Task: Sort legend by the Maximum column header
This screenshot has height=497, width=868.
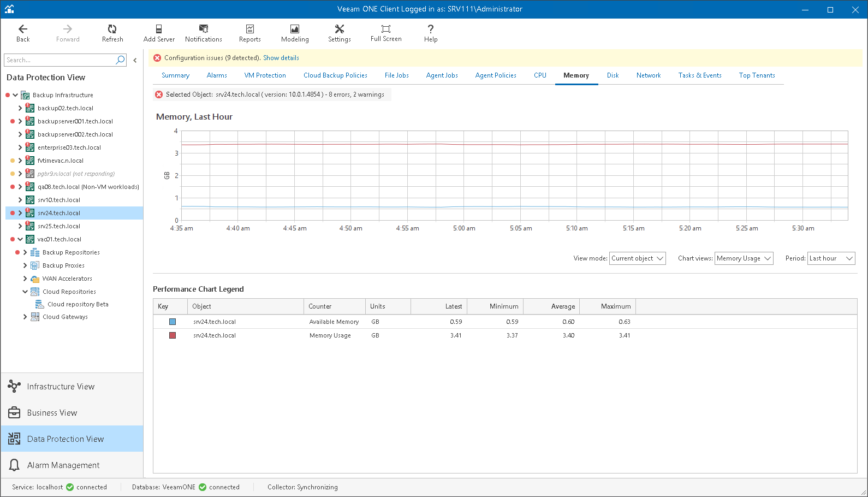Action: pos(607,306)
